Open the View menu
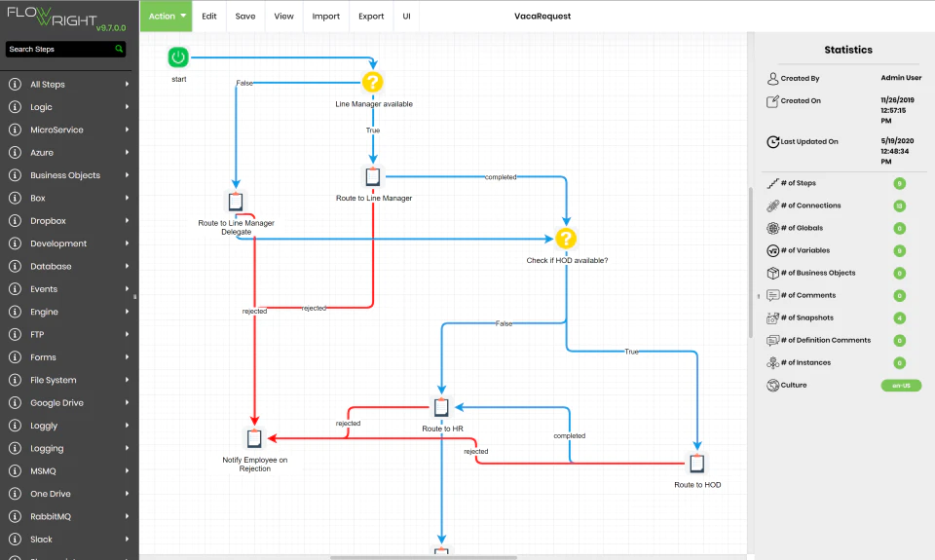Image resolution: width=935 pixels, height=560 pixels. point(283,17)
